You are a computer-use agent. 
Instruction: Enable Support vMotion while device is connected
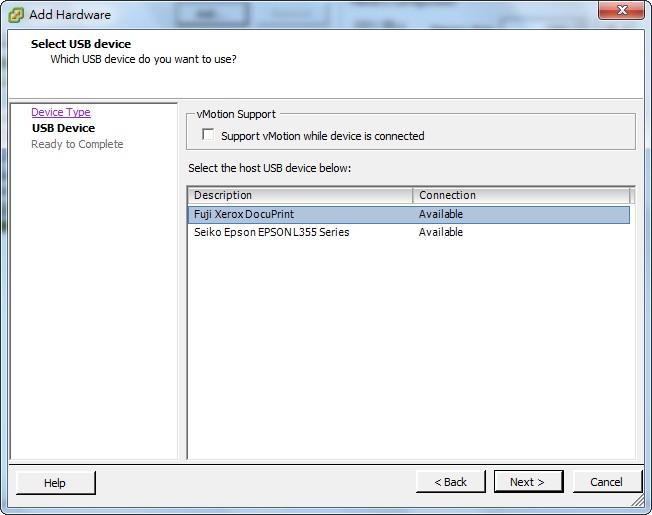point(208,135)
